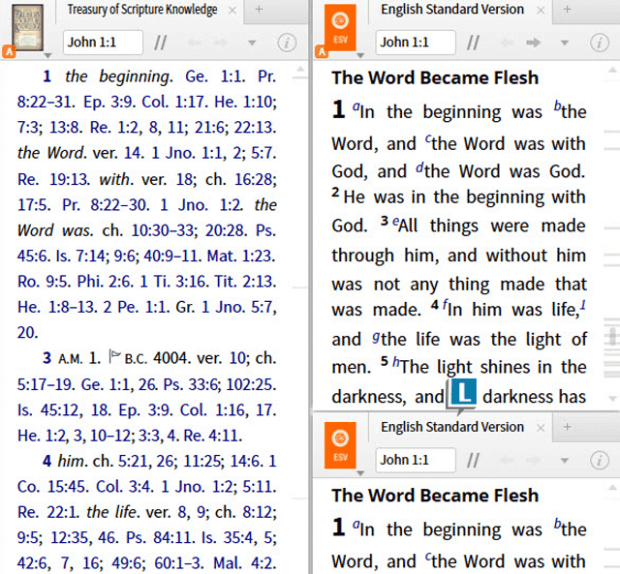The width and height of the screenshot is (620, 574).
Task: Click the blue L Logos marker in text
Action: pos(461,394)
